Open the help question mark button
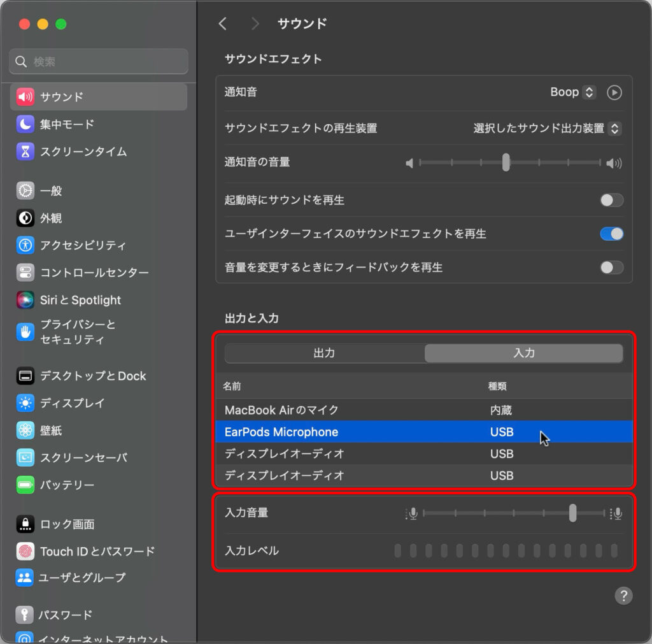Viewport: 652px width, 644px height. [x=623, y=596]
